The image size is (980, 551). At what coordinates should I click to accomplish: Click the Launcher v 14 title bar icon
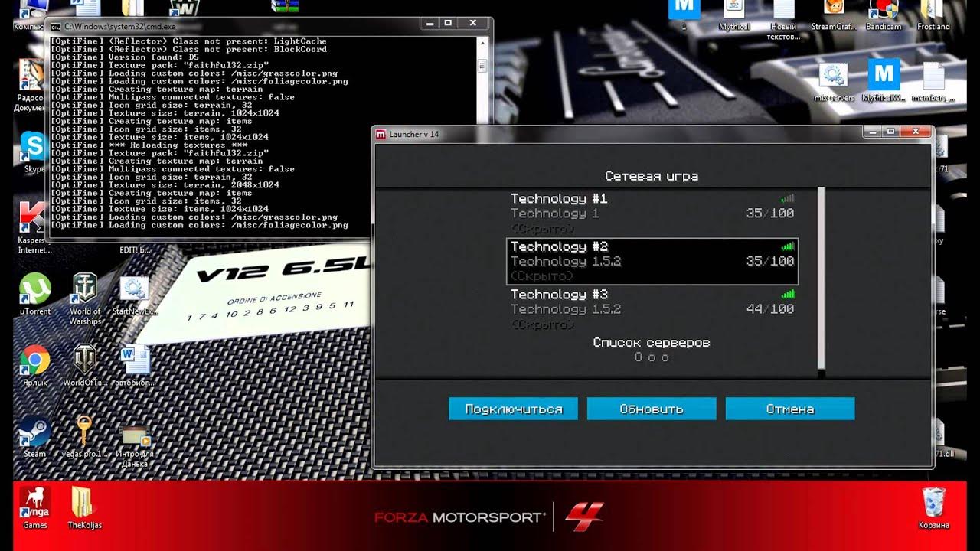point(381,135)
